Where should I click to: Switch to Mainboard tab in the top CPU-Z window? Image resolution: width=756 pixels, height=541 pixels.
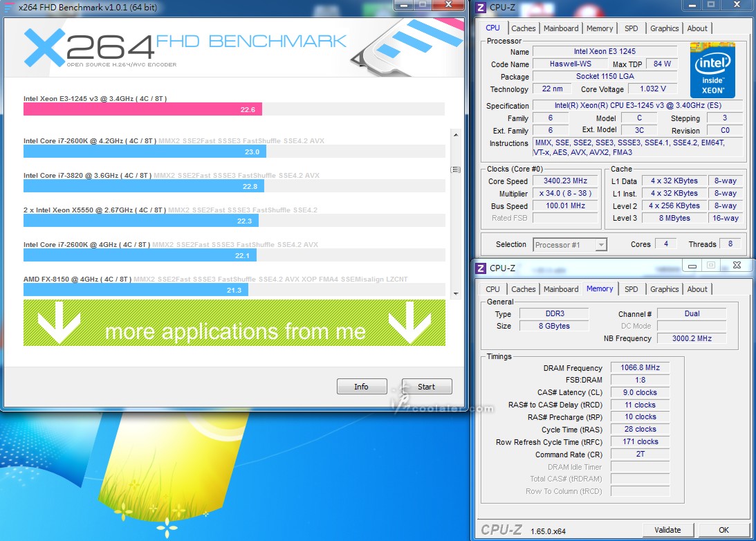click(561, 28)
